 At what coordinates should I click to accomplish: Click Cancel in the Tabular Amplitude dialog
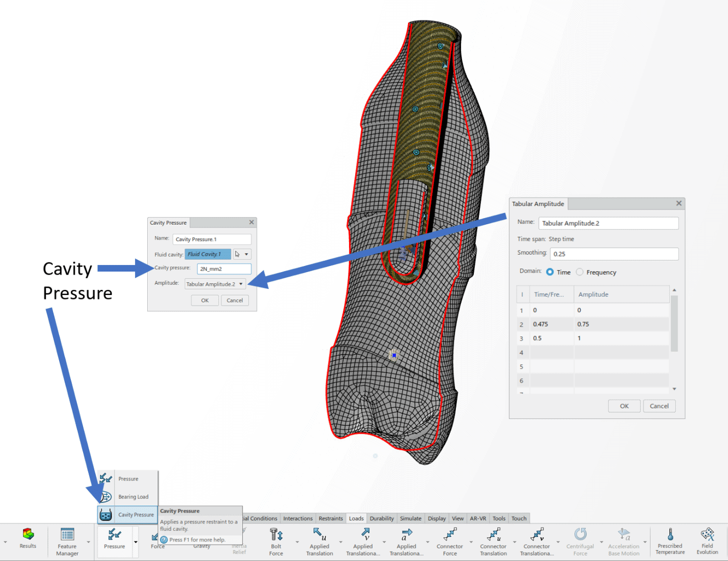pos(659,406)
